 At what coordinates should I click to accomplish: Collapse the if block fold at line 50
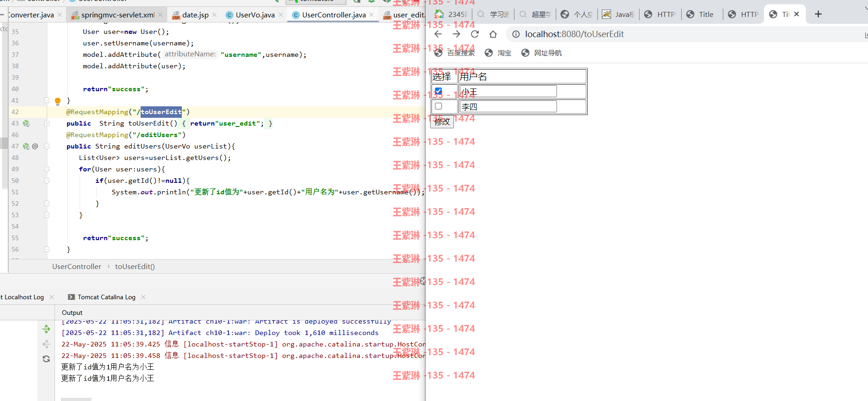[47, 181]
